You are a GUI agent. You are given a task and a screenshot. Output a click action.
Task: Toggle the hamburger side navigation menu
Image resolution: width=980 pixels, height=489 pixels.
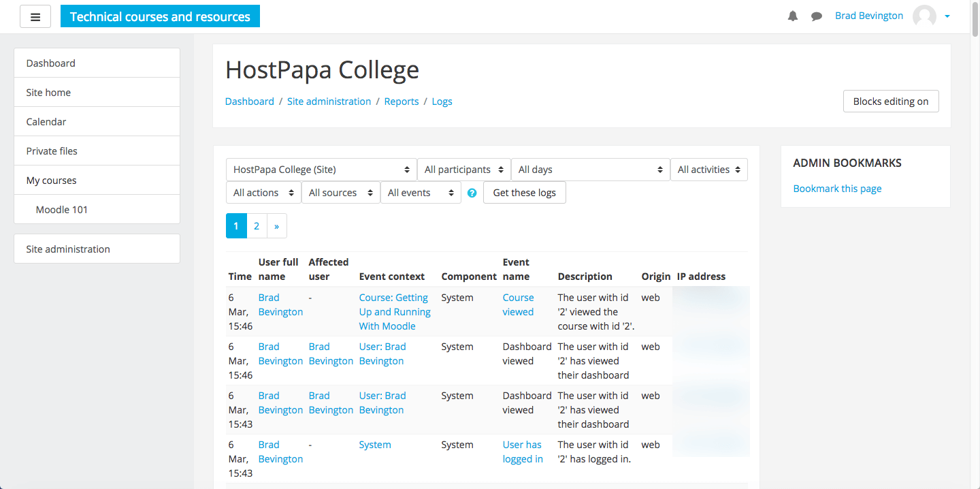[x=35, y=17]
